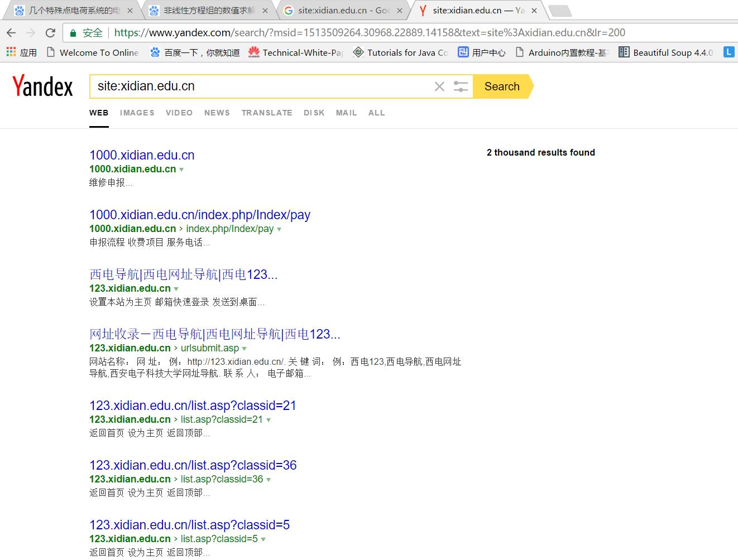Viewport: 738px width, 560px height.
Task: Select the NEWS search tab
Action: pyautogui.click(x=217, y=113)
